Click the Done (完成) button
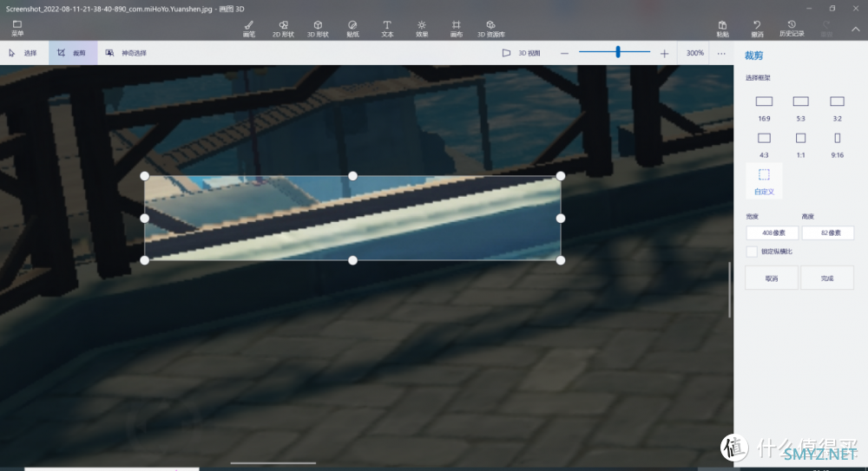The width and height of the screenshot is (868, 471). [827, 278]
